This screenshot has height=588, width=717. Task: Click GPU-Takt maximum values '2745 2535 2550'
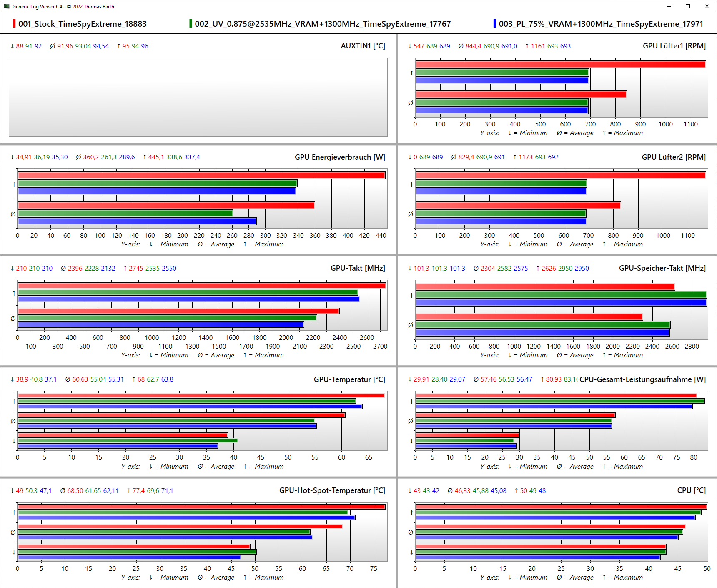(153, 269)
